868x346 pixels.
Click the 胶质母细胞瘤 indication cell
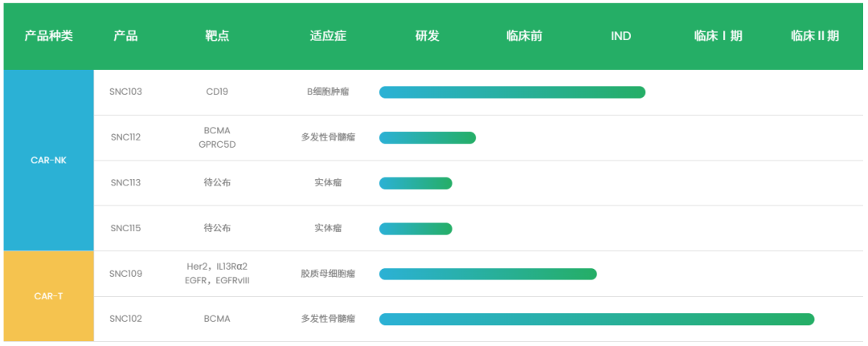click(328, 274)
